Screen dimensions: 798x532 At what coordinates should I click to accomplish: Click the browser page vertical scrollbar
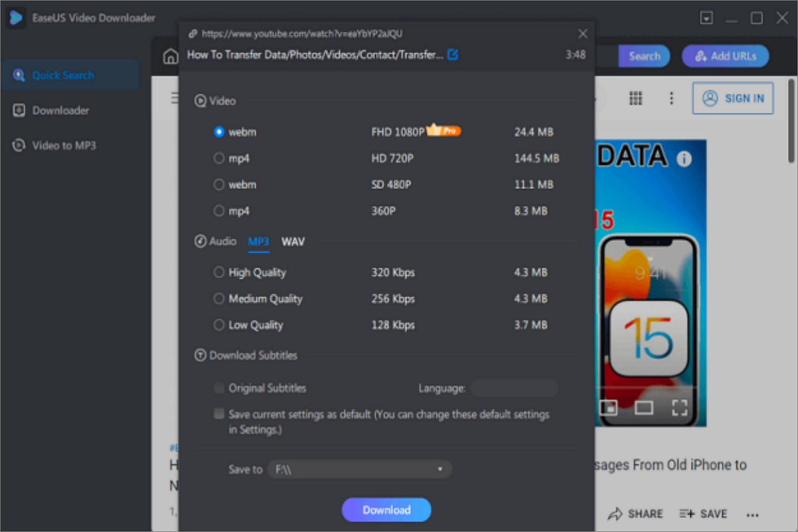(791, 120)
